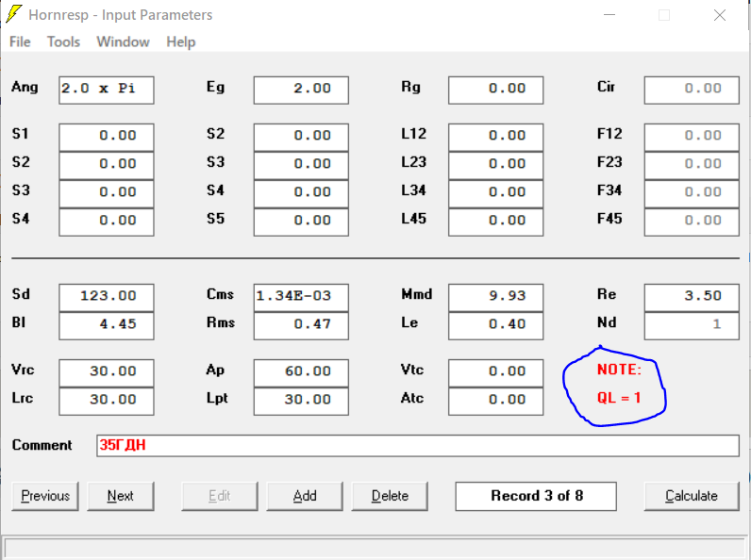751x560 pixels.
Task: Click the Next record button
Action: [120, 496]
